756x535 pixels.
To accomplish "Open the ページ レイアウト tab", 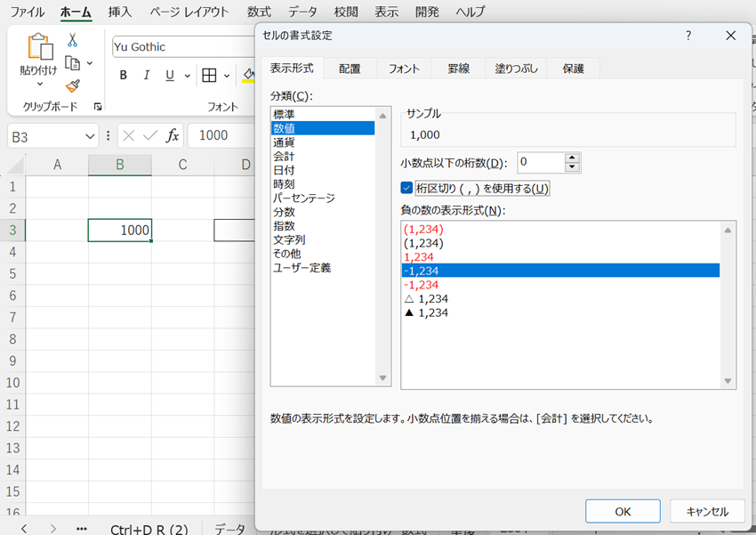I will click(189, 12).
